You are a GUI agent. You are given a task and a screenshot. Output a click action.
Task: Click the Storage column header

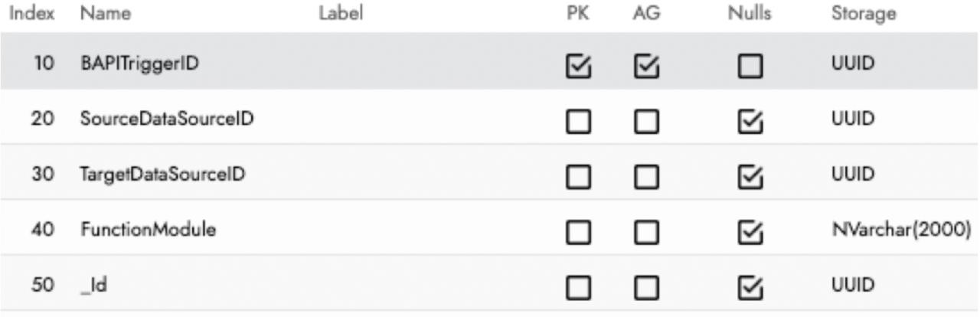(863, 13)
